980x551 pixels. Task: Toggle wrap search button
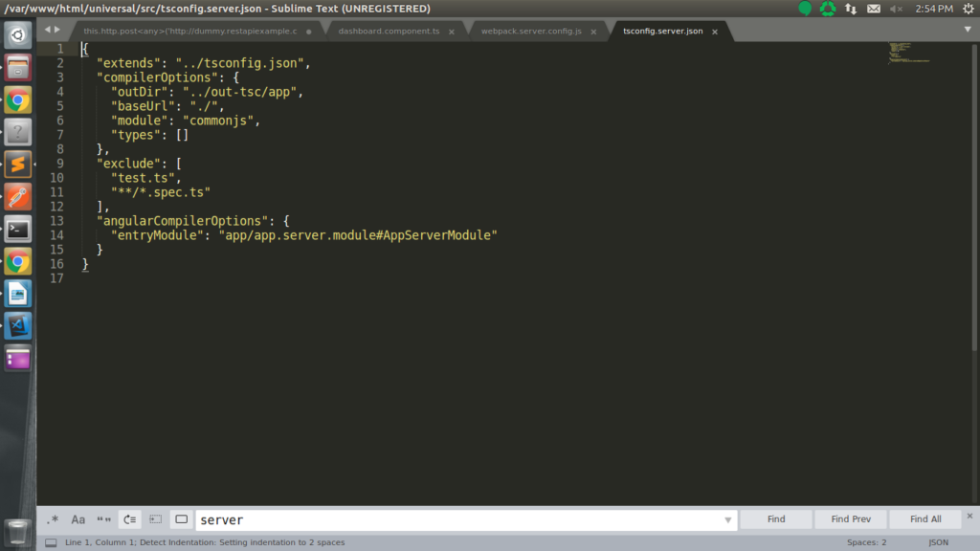(x=130, y=519)
